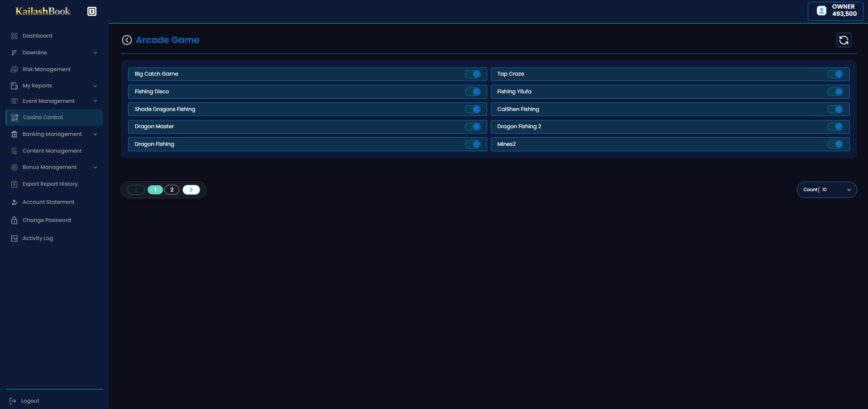Go to next page arrow

pos(191,190)
